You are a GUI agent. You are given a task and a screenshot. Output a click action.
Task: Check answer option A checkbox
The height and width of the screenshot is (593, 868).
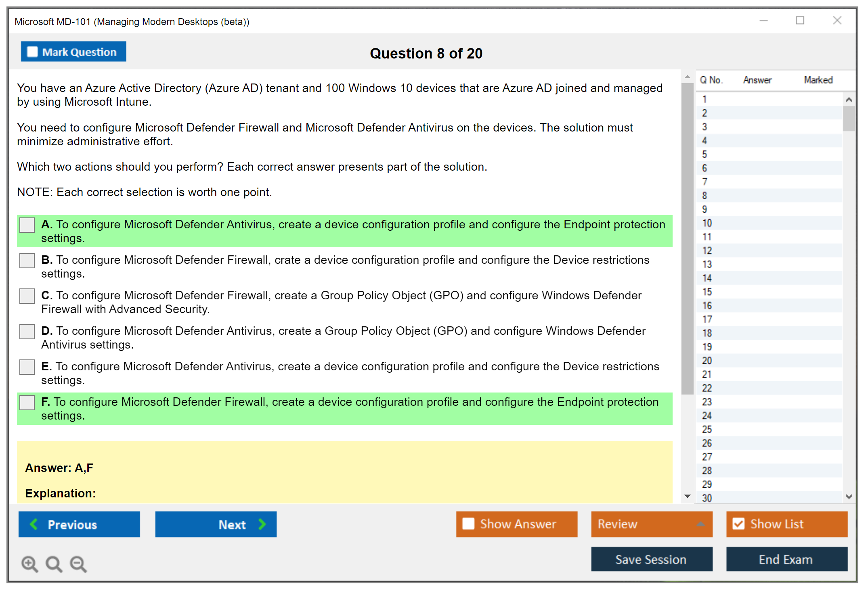tap(27, 225)
